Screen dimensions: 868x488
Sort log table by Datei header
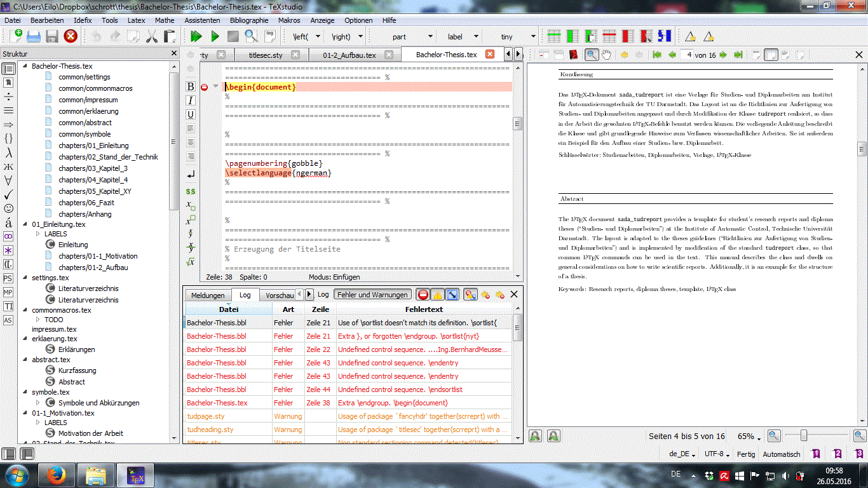click(229, 309)
